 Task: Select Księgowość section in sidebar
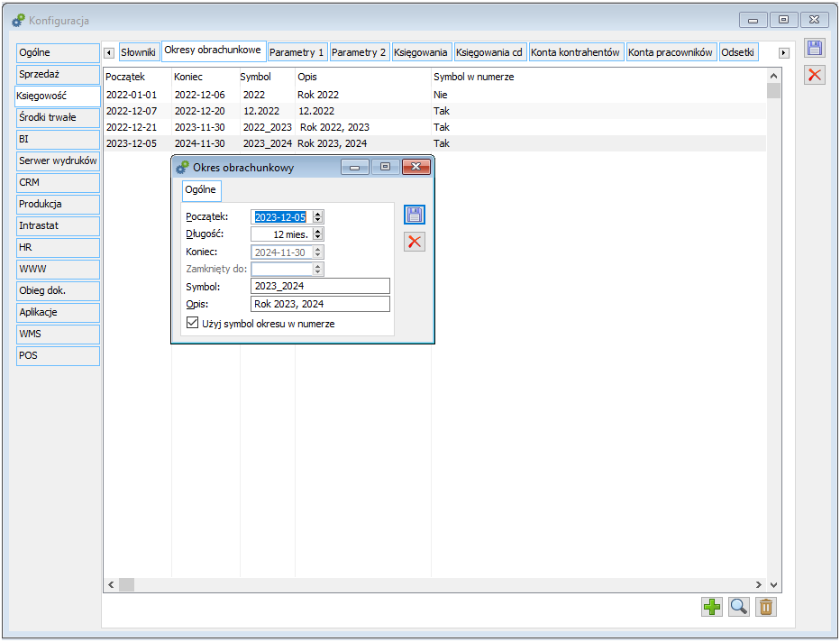[57, 96]
